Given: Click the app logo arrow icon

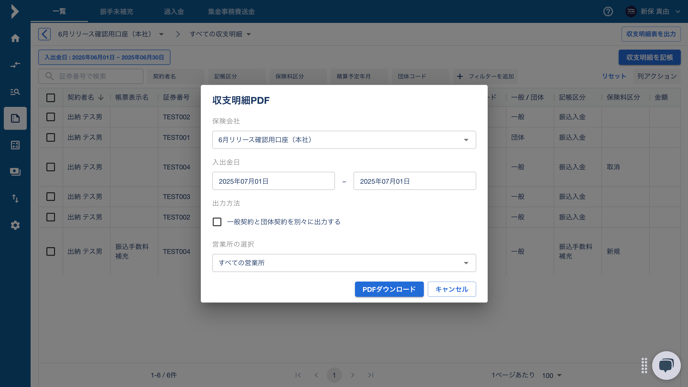Looking at the screenshot, I should point(15,11).
